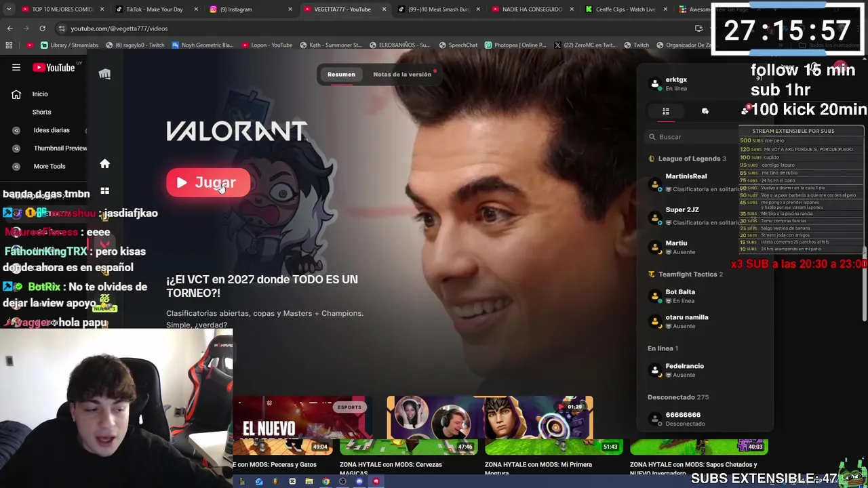Open Shorts in YouTube sidebar
Image resolution: width=868 pixels, height=488 pixels.
[41, 112]
